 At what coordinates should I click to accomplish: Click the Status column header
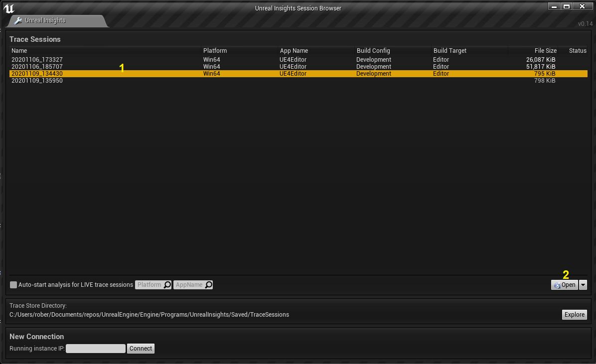[577, 50]
